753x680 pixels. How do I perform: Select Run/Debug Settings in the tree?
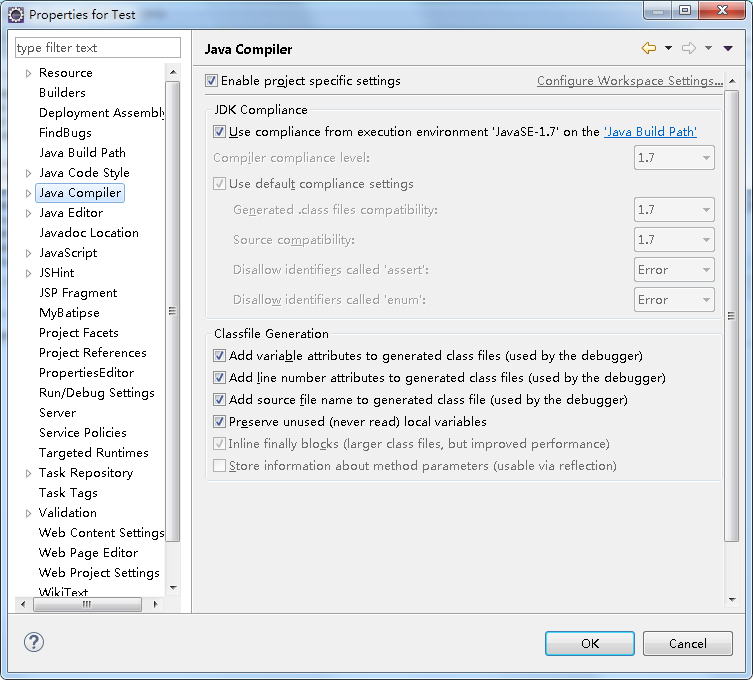97,393
